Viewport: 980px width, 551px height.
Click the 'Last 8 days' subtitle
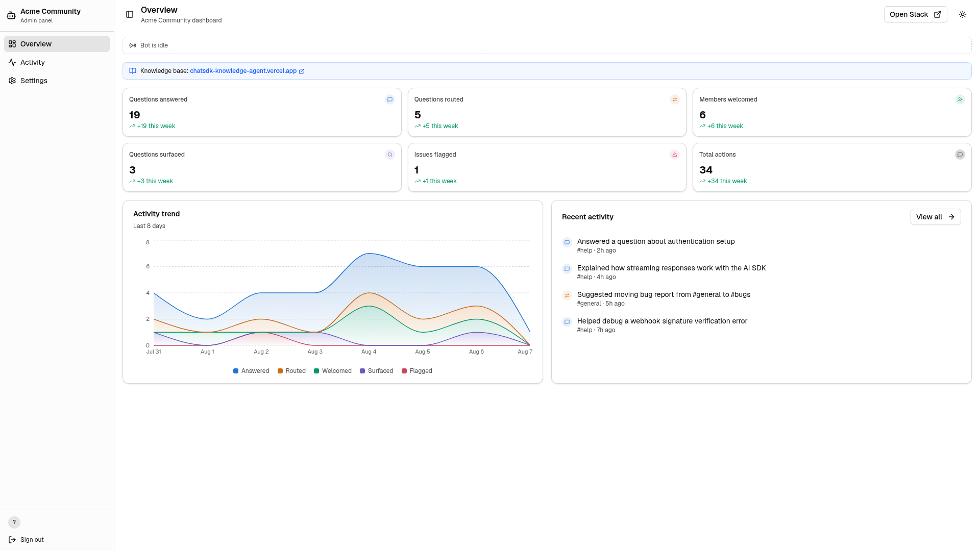point(149,226)
